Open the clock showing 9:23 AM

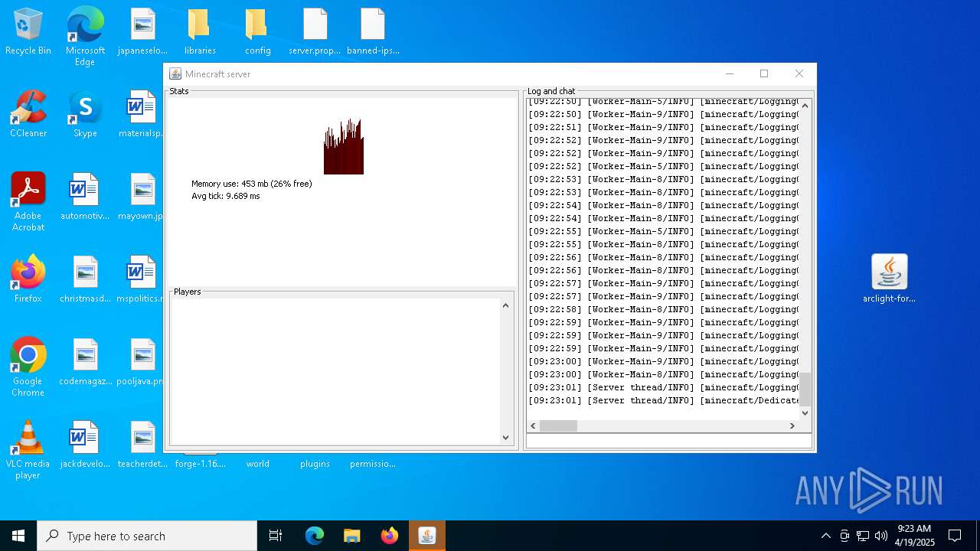click(914, 536)
